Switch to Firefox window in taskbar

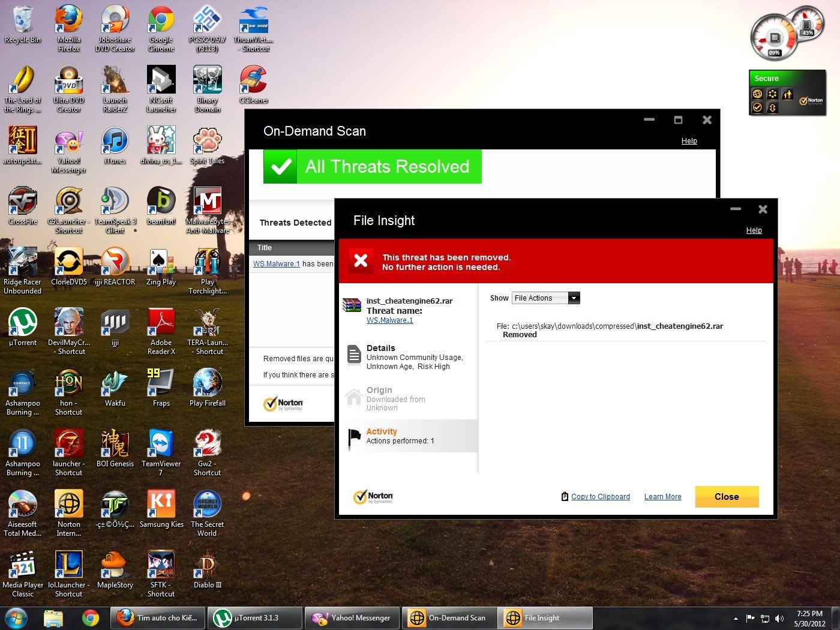[x=157, y=618]
